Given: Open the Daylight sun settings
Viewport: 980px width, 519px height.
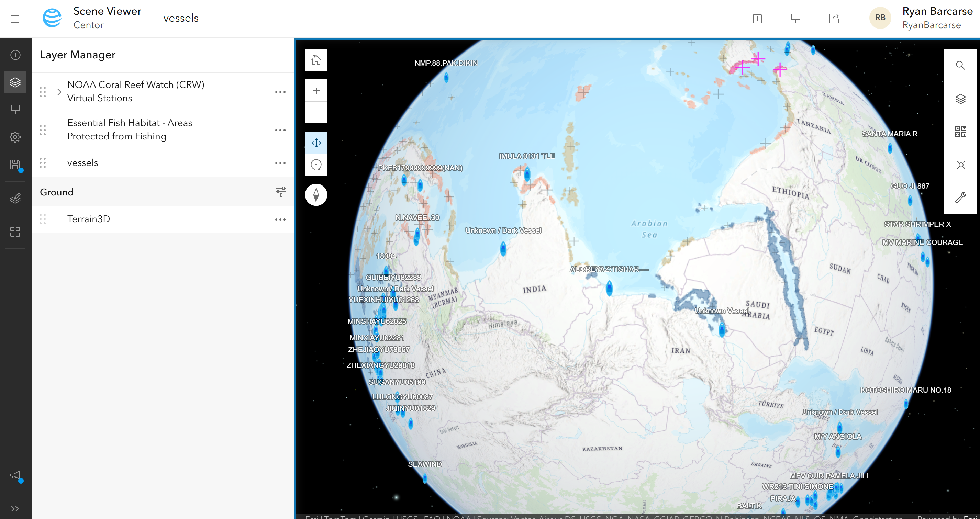Looking at the screenshot, I should point(960,165).
